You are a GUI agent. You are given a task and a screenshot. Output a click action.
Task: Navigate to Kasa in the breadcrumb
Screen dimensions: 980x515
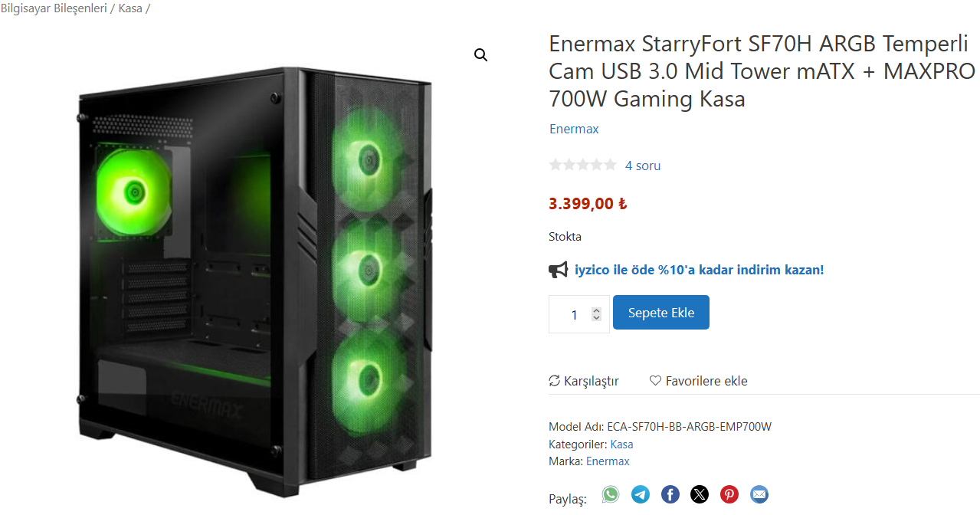click(x=130, y=9)
